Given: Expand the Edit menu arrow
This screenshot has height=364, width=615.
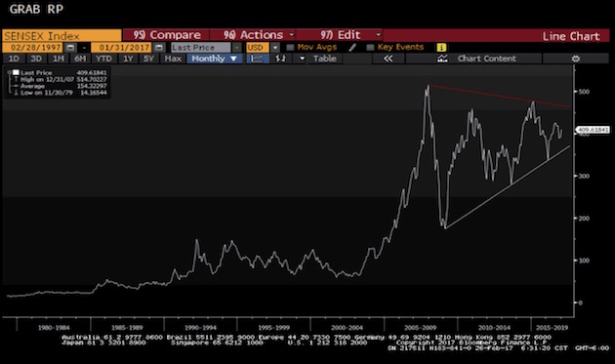Looking at the screenshot, I should pyautogui.click(x=378, y=35).
